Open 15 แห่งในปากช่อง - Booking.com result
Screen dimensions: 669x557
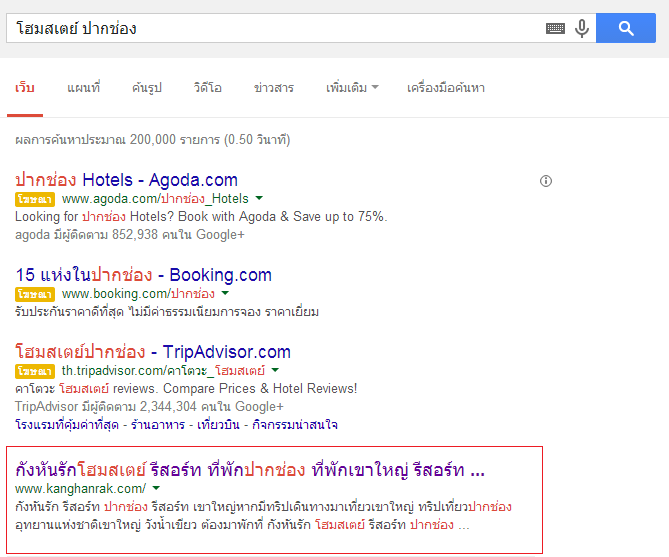(x=143, y=275)
